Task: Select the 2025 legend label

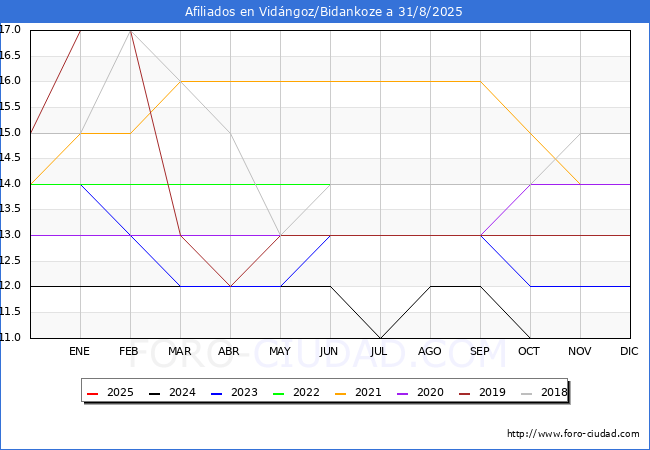Action: coord(120,392)
